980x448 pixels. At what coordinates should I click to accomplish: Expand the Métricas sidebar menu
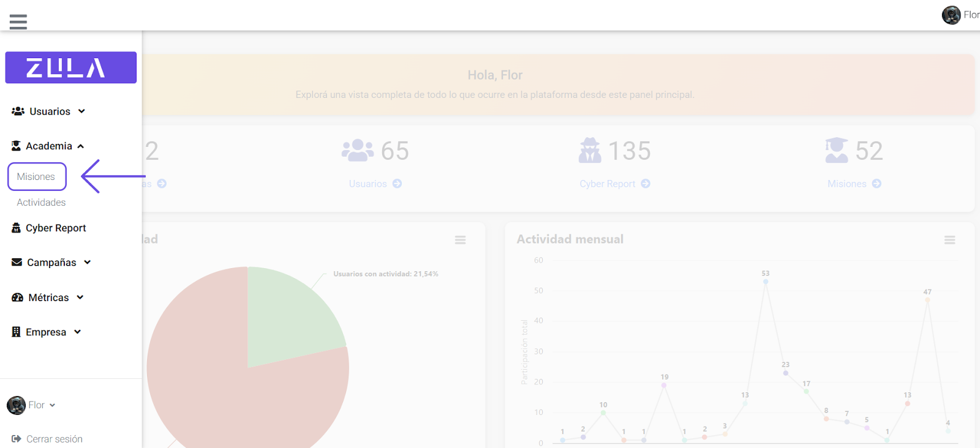48,297
